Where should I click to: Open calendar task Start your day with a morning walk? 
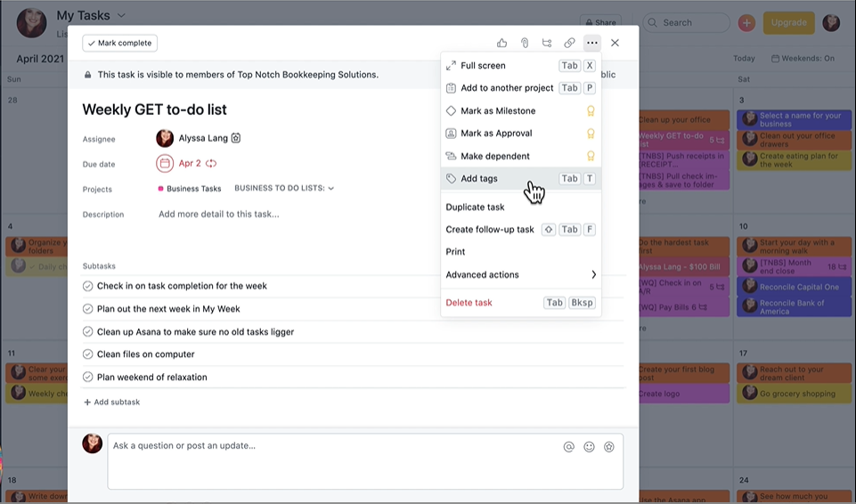point(794,247)
